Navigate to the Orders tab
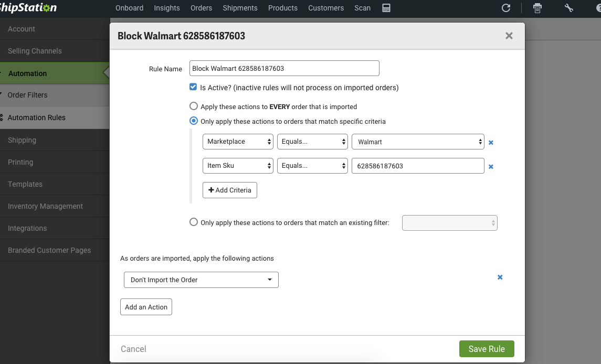Image resolution: width=601 pixels, height=364 pixels. 201,8
